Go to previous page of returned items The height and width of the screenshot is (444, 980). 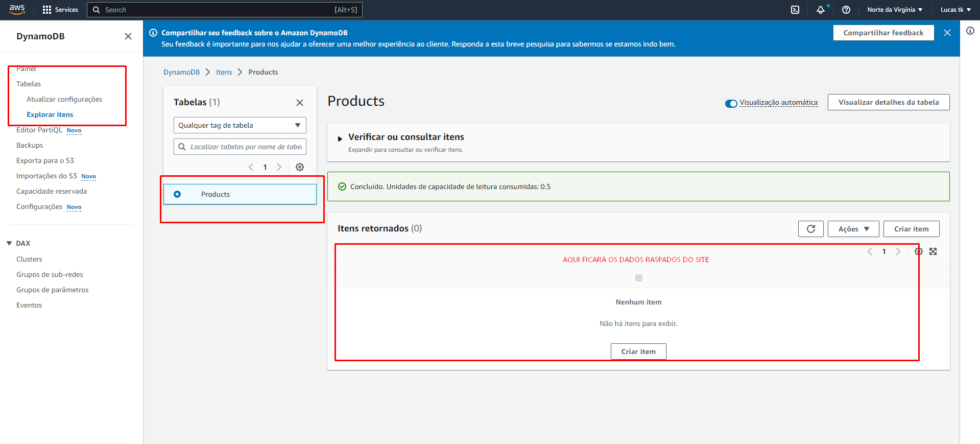870,251
